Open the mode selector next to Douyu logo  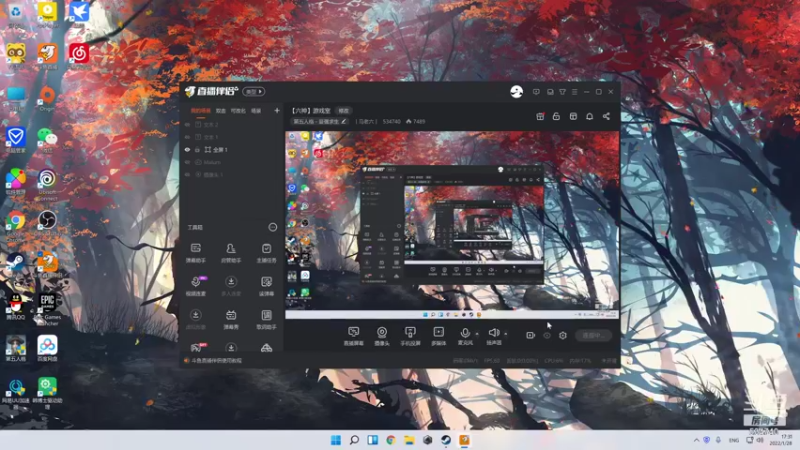(x=254, y=92)
